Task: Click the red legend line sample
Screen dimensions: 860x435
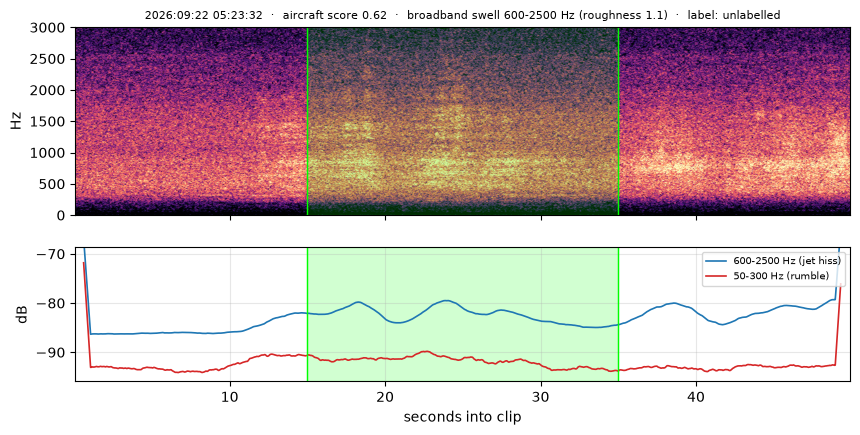Action: click(717, 276)
